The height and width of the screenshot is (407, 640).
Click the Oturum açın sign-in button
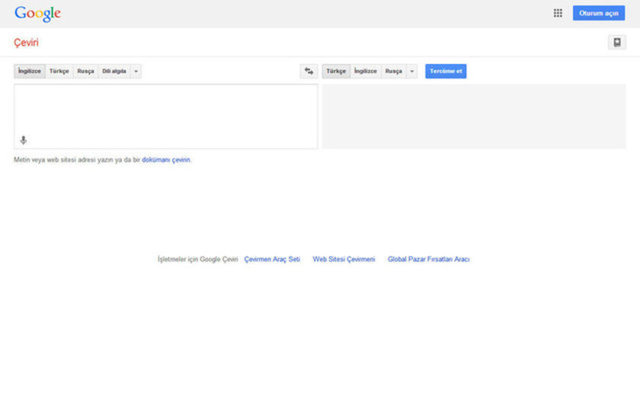click(x=598, y=13)
